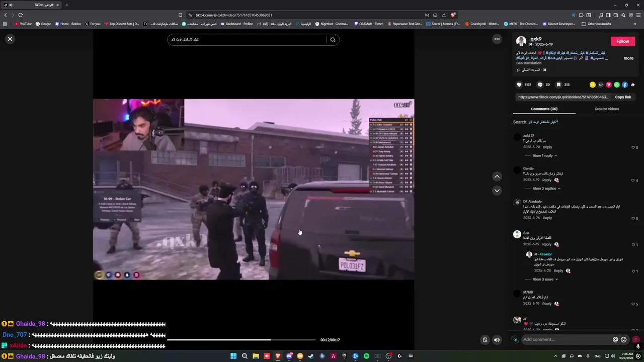This screenshot has width=644, height=362.
Task: Reply to DF_Alsubaie's comment
Action: click(x=547, y=218)
